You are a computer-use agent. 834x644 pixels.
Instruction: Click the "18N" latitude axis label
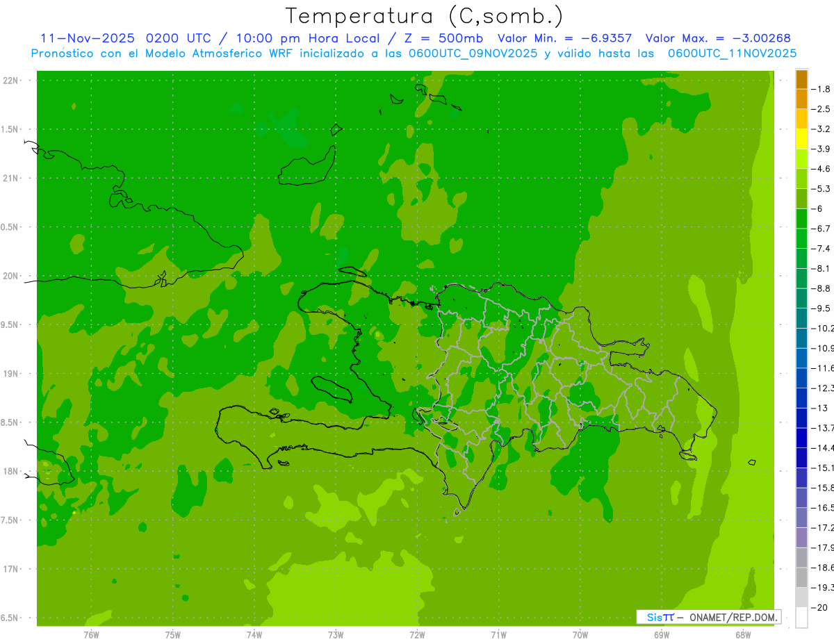11,471
